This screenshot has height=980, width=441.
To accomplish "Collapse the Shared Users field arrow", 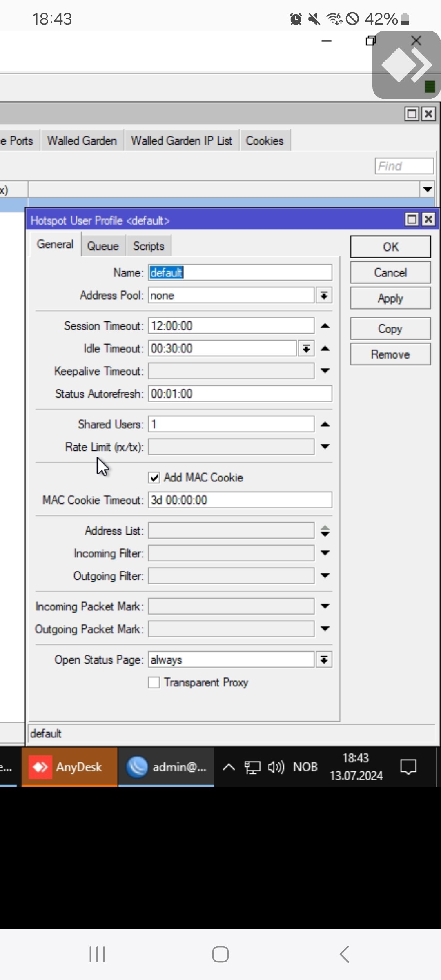I will pyautogui.click(x=325, y=424).
